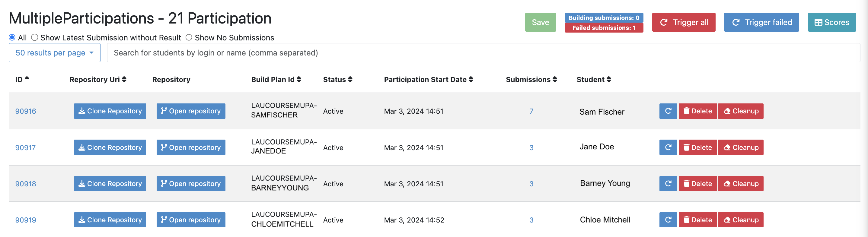Open Chloe Mitchell's 3 submissions
868x237 pixels.
click(531, 220)
